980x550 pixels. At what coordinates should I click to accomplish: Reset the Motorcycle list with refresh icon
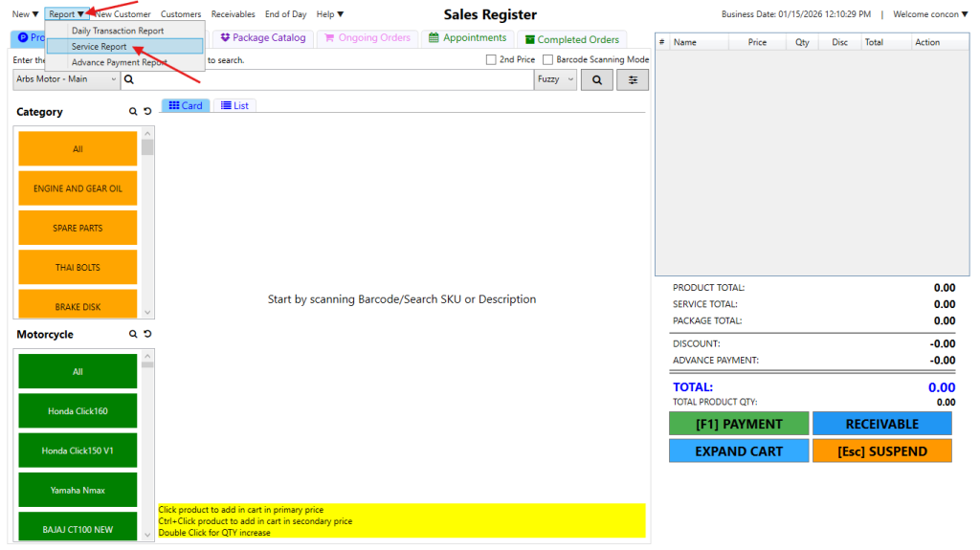pos(147,335)
